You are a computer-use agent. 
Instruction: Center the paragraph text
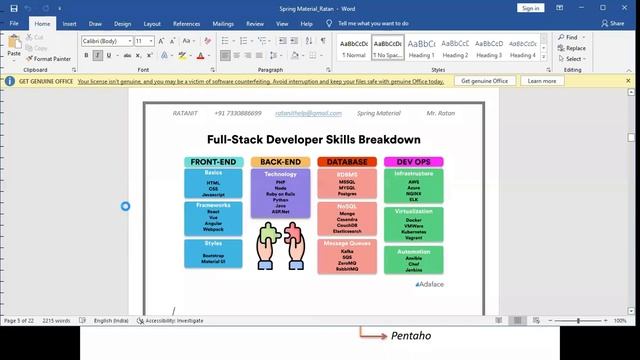tap(236, 55)
